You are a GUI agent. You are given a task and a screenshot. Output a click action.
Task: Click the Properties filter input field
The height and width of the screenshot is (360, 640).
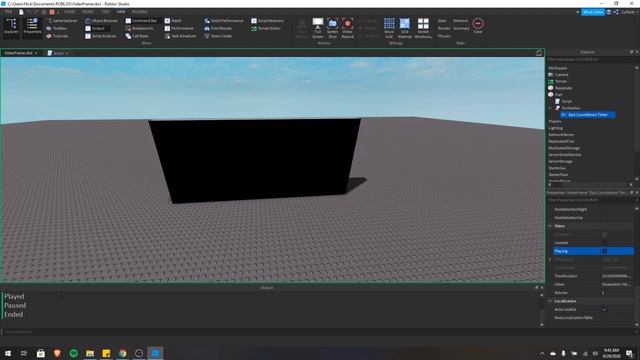(591, 200)
